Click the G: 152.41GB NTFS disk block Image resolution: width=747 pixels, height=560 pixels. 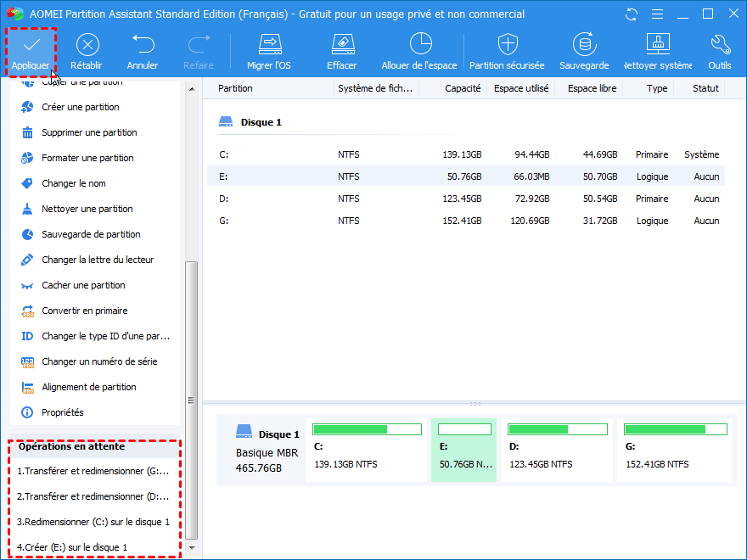point(675,450)
